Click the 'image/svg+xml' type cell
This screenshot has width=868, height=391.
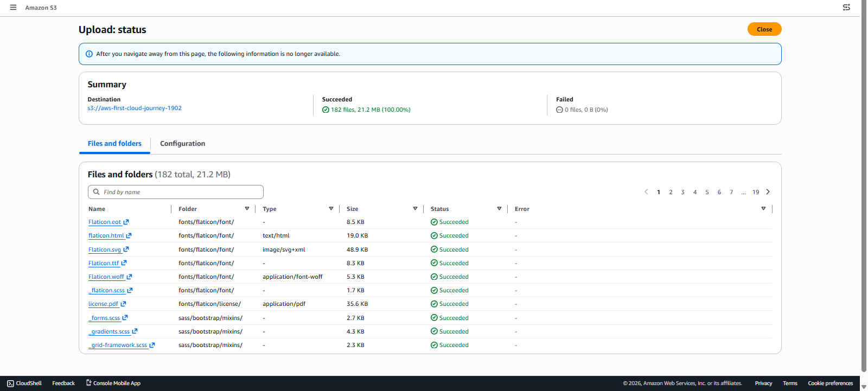tap(284, 250)
